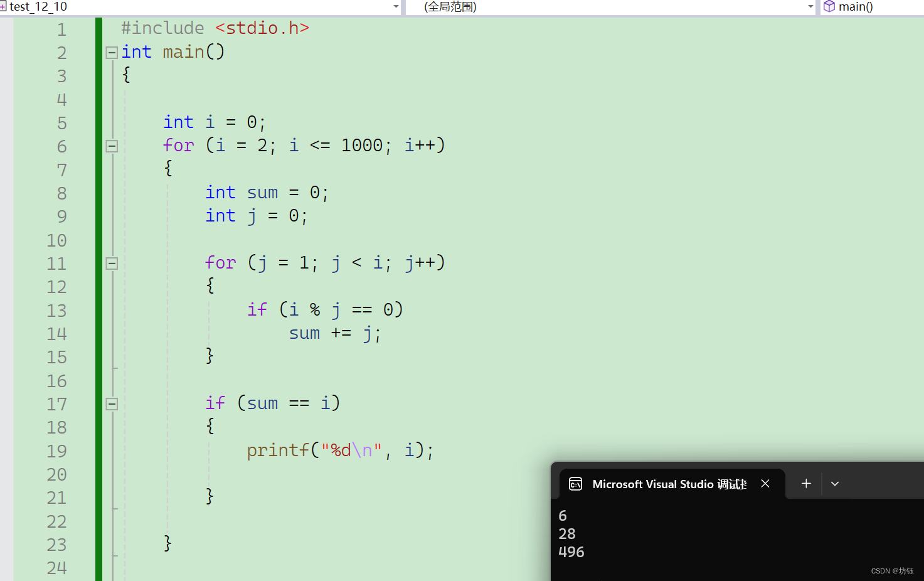Click the value 1000 in the for condition
Viewport: 924px width, 581px height.
click(x=362, y=146)
